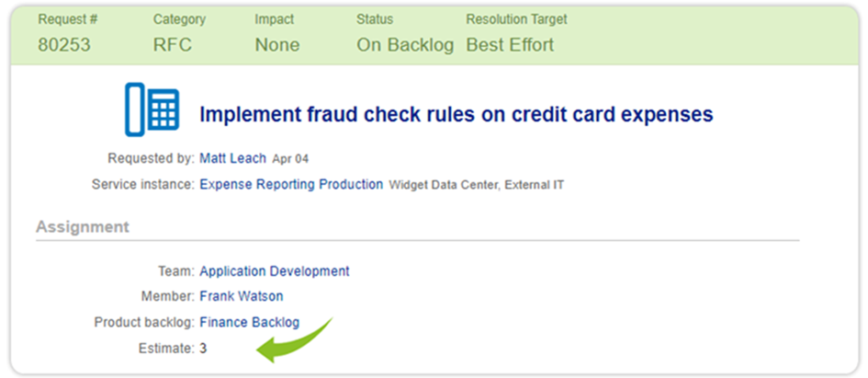Click the Status header label
This screenshot has width=868, height=378.
(375, 19)
